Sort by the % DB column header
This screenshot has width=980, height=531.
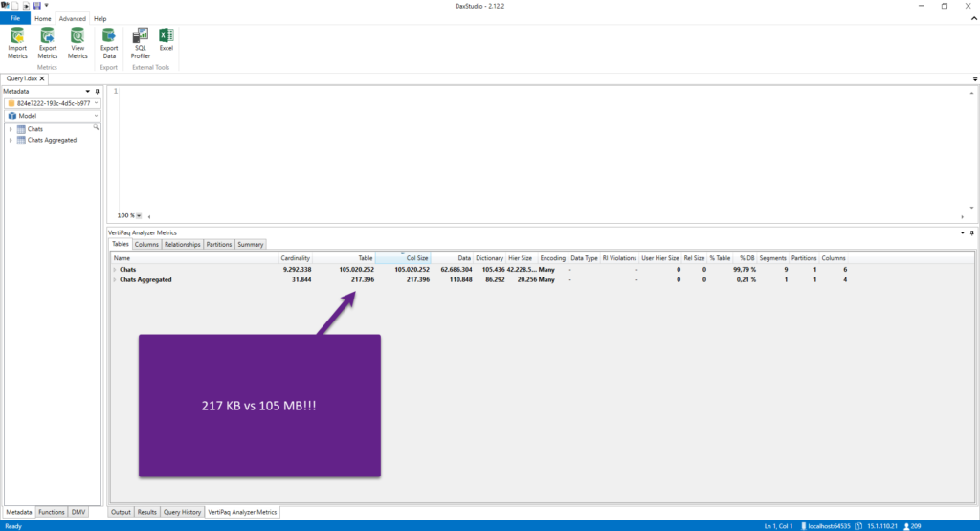745,258
